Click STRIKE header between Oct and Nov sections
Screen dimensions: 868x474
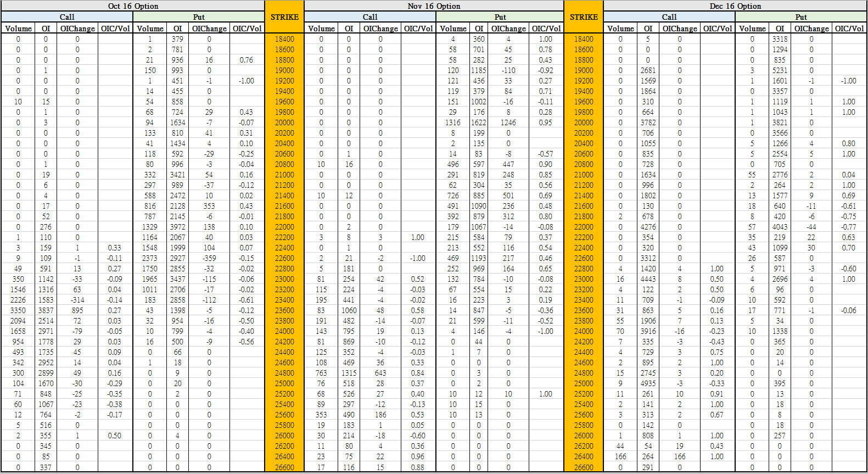(x=284, y=17)
